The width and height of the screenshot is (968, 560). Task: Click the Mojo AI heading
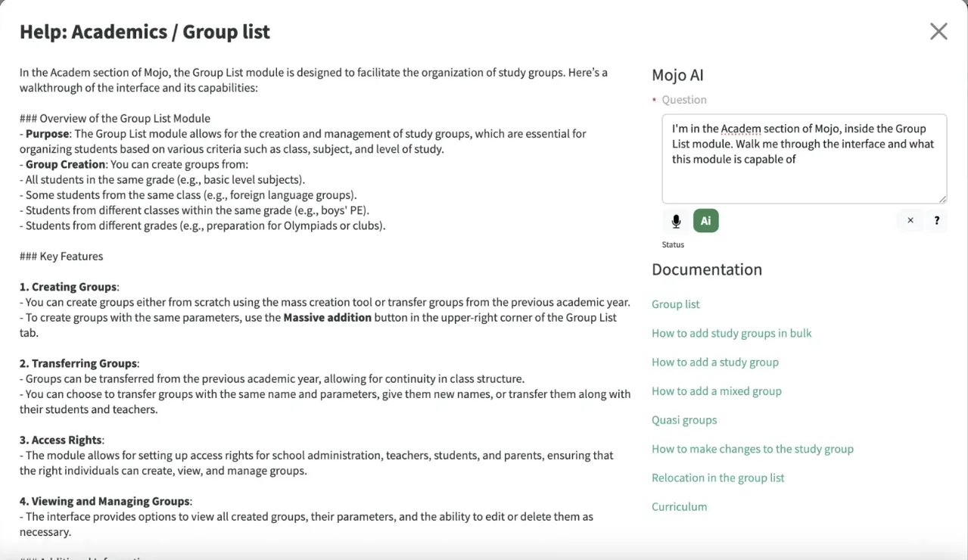[x=677, y=75]
